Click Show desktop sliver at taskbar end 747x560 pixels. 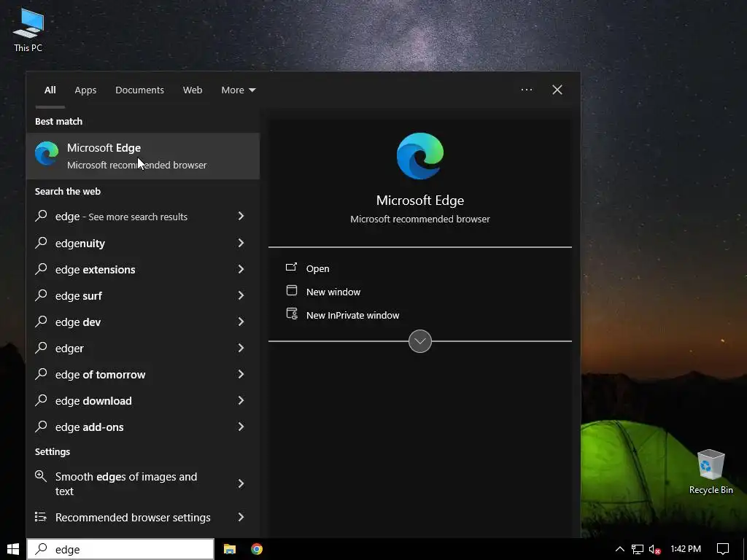(745, 549)
